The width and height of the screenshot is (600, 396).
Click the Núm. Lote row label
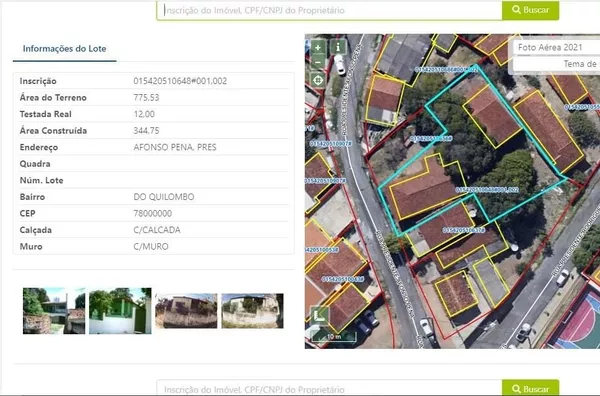[41, 180]
